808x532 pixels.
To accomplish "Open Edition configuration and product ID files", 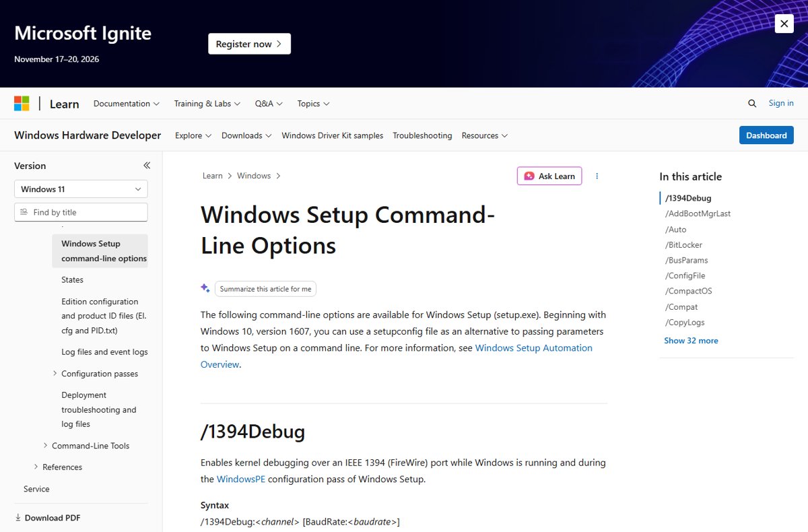I will tap(104, 316).
